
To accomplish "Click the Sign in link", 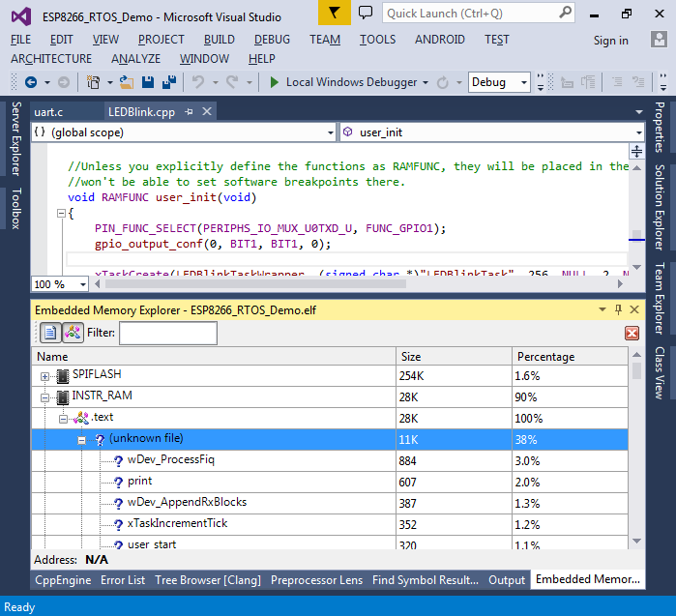I will (610, 40).
